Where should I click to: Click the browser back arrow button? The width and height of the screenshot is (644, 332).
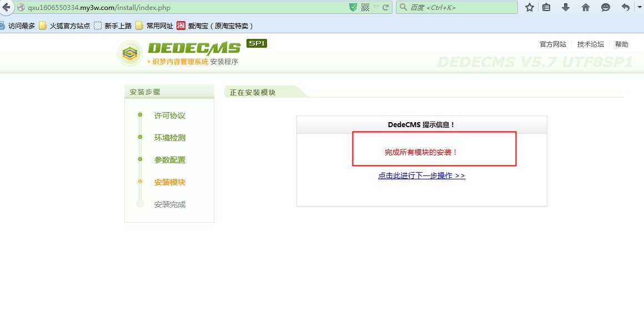pos(6,7)
